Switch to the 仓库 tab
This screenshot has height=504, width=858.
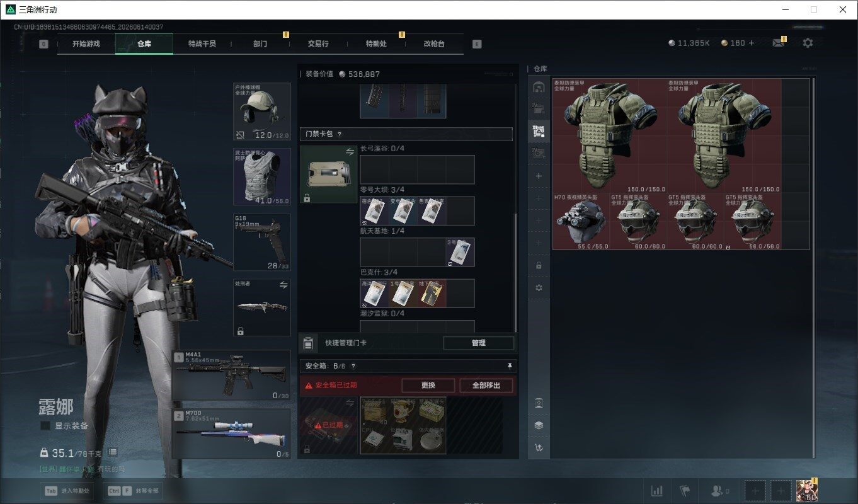click(144, 44)
